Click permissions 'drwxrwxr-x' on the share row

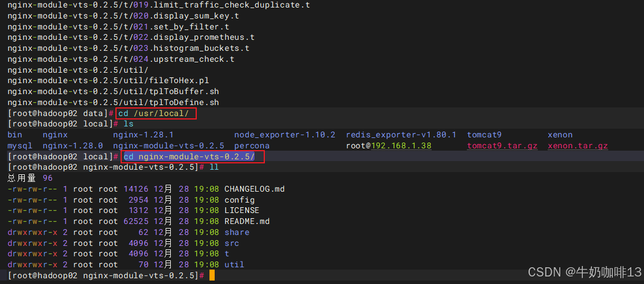(32, 232)
